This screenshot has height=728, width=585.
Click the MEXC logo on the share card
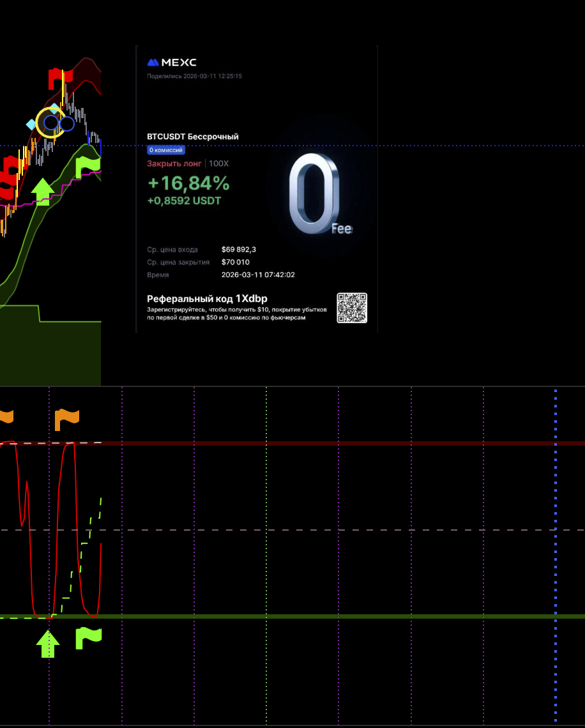(172, 63)
